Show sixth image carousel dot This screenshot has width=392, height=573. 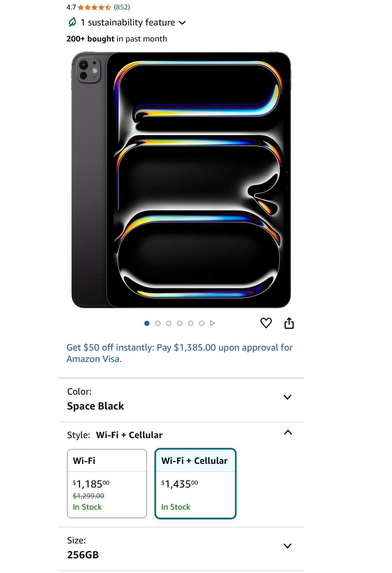pyautogui.click(x=202, y=323)
